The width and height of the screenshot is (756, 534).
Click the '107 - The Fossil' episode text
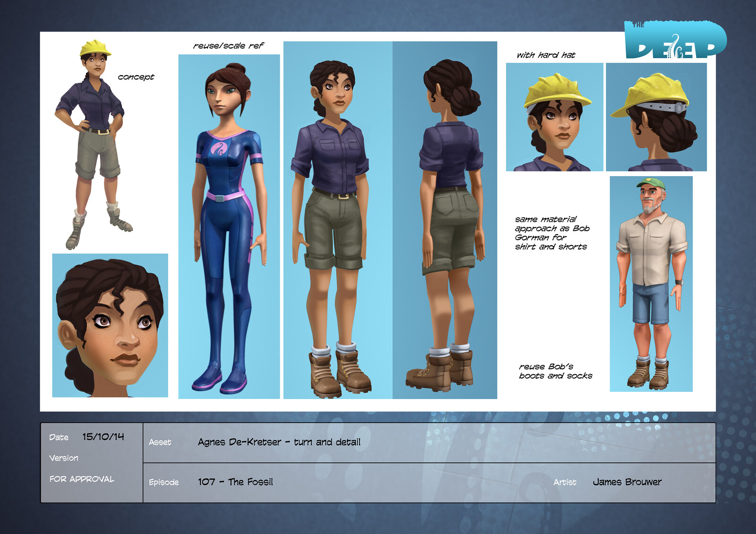[x=235, y=482]
